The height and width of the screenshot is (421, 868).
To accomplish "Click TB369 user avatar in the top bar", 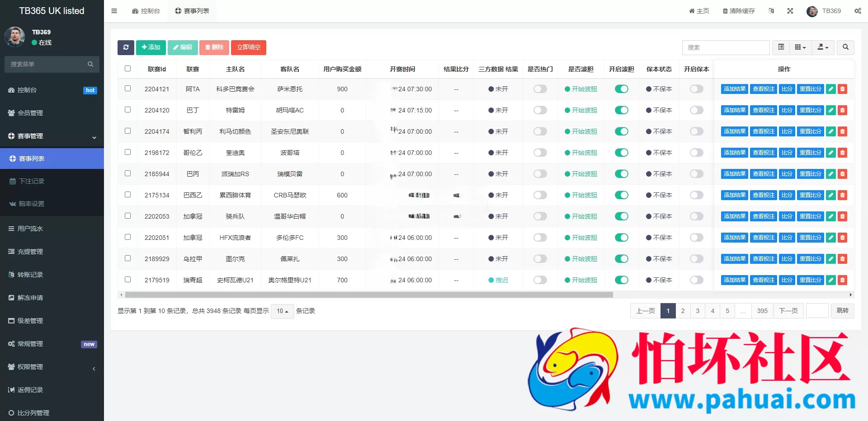I will click(812, 11).
